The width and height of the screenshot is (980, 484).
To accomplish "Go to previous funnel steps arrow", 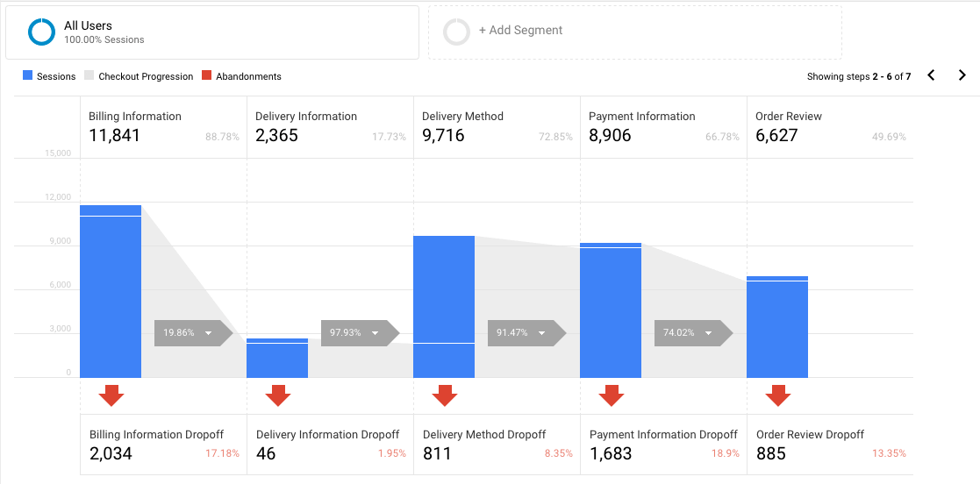I will 931,75.
